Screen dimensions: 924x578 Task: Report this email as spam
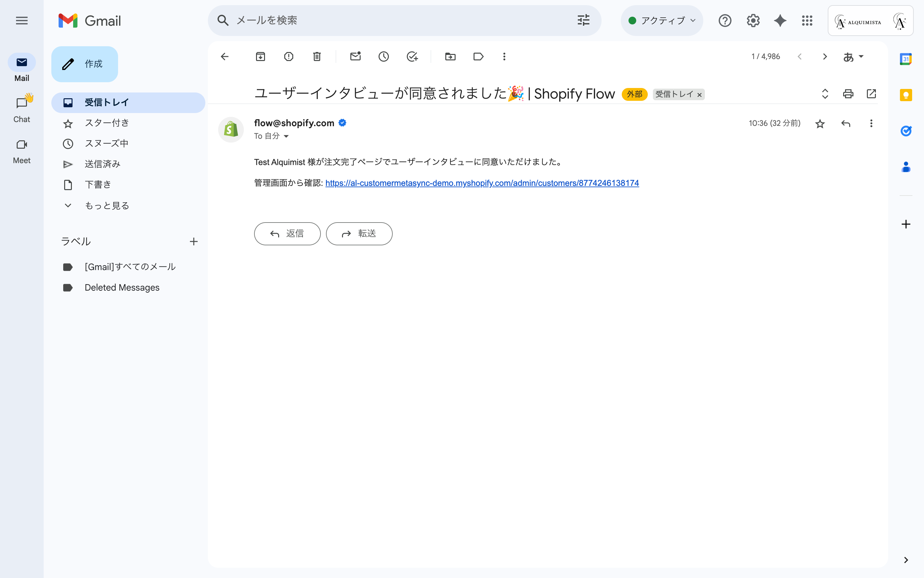289,57
